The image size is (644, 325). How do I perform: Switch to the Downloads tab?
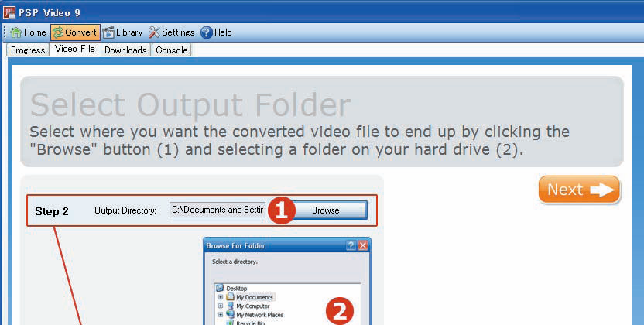125,50
